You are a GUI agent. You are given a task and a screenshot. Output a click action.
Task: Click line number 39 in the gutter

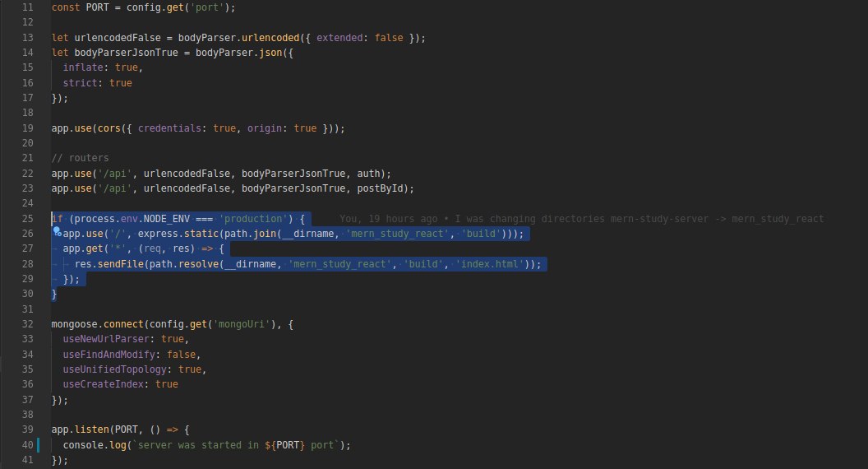tap(28, 429)
